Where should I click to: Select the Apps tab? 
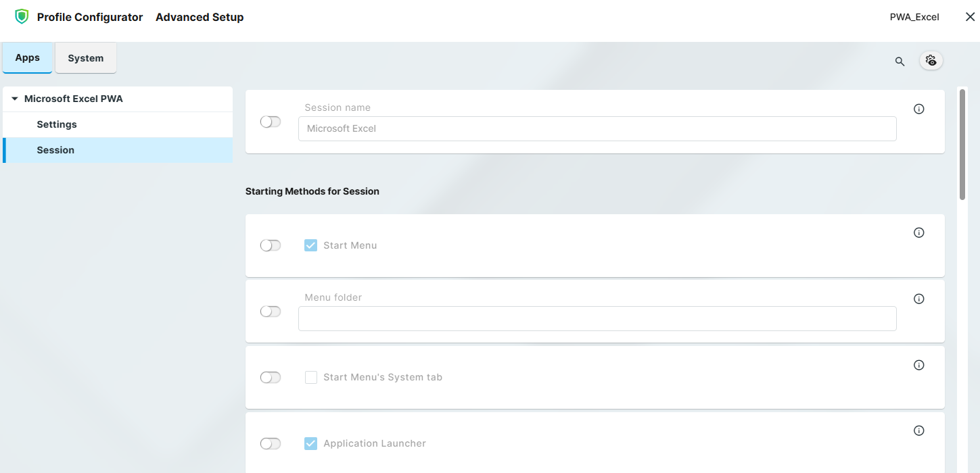coord(28,58)
